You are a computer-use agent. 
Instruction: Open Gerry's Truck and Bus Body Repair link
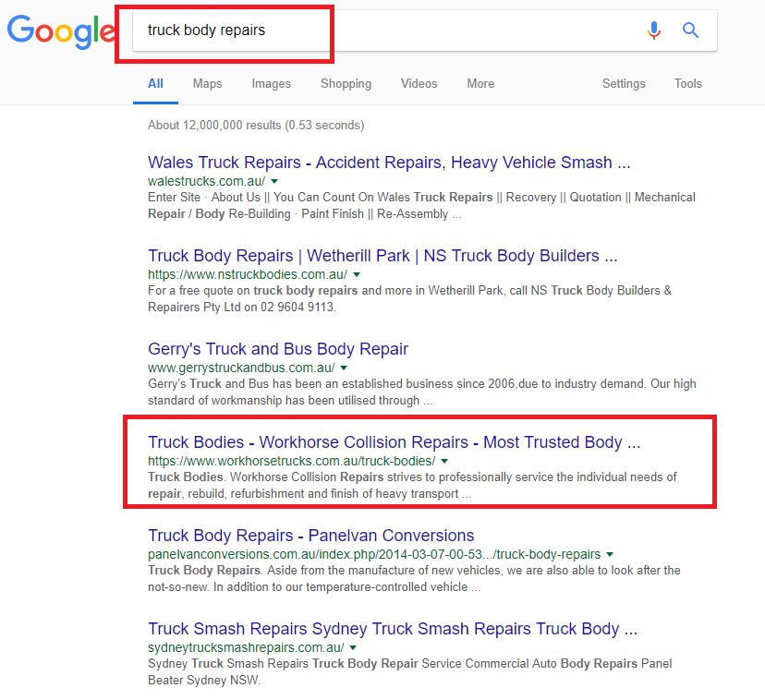click(277, 349)
